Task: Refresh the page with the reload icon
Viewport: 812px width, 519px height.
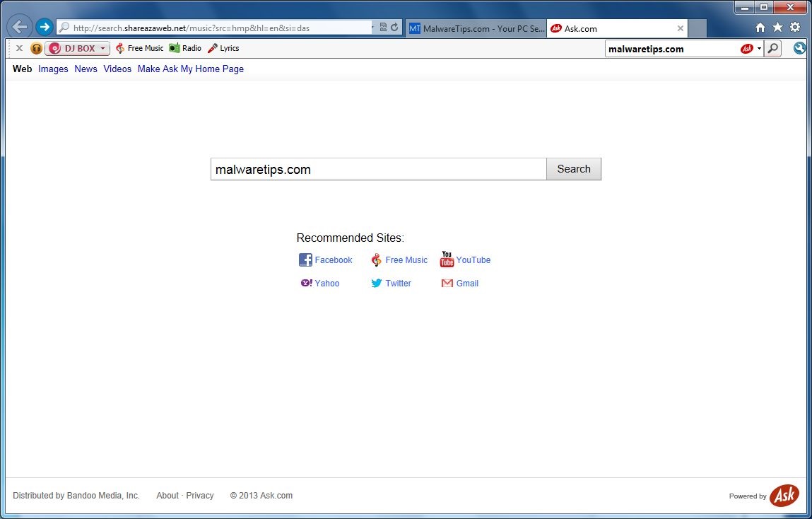Action: [x=394, y=28]
